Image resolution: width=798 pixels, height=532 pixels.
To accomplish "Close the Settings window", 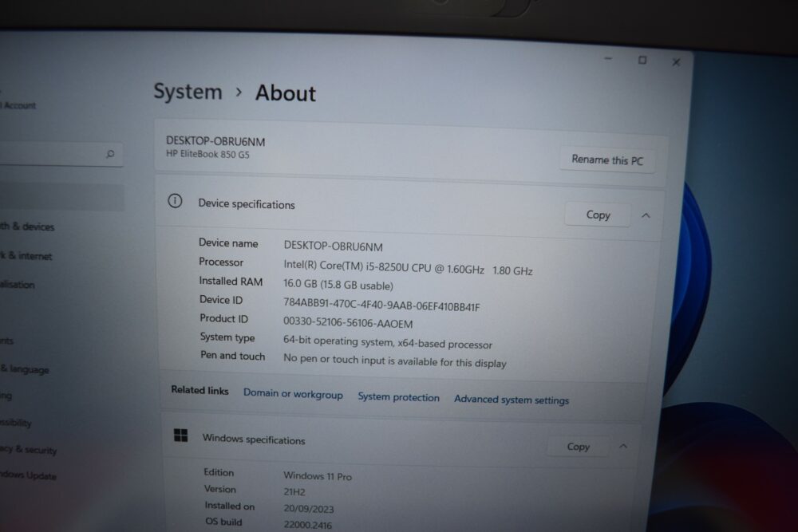I will (676, 62).
